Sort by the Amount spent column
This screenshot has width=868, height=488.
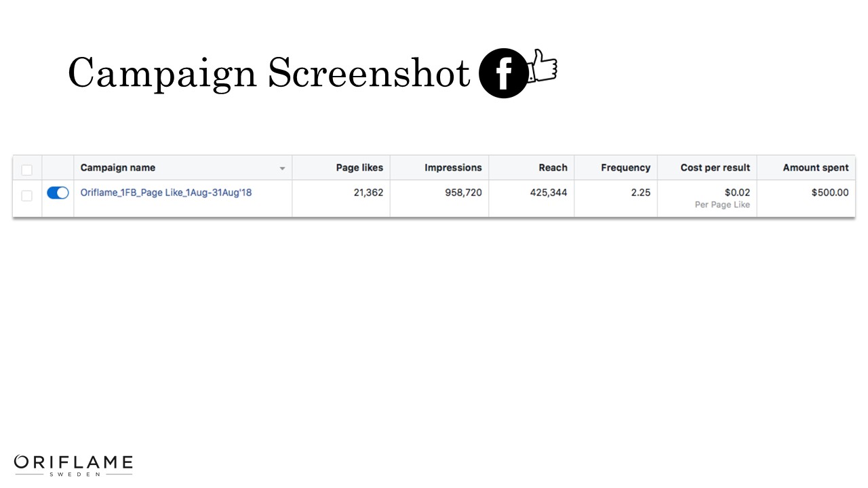[x=815, y=168]
